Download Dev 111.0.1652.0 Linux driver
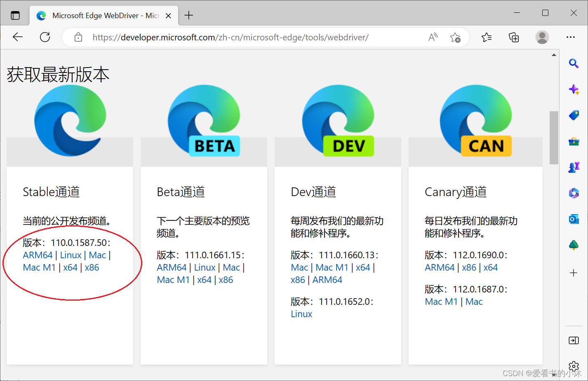This screenshot has height=381, width=588. [x=301, y=314]
